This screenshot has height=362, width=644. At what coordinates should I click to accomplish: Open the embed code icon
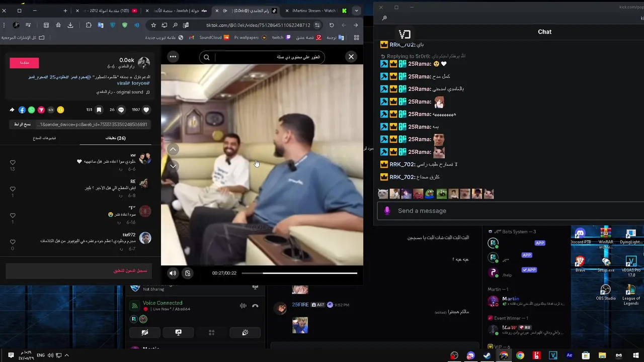(x=51, y=110)
